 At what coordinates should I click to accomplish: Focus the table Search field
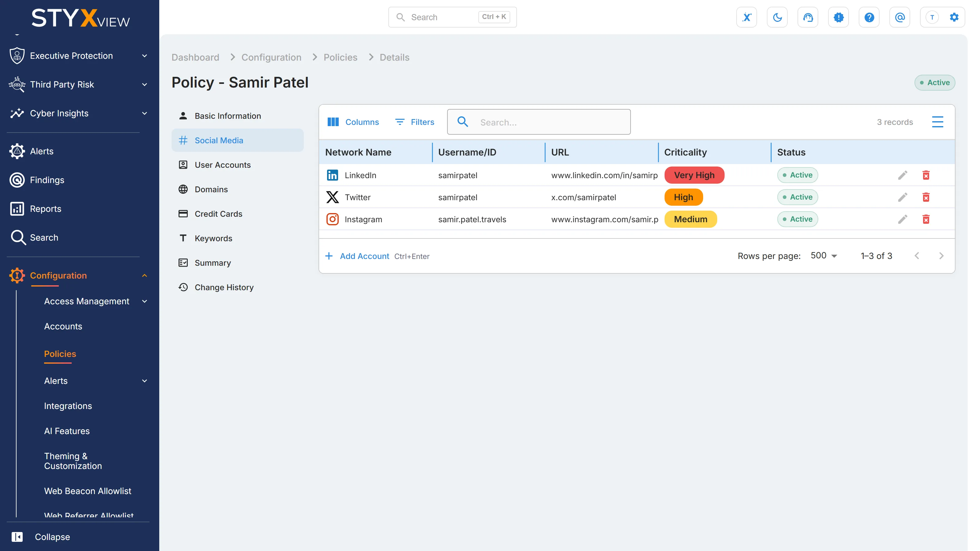539,122
